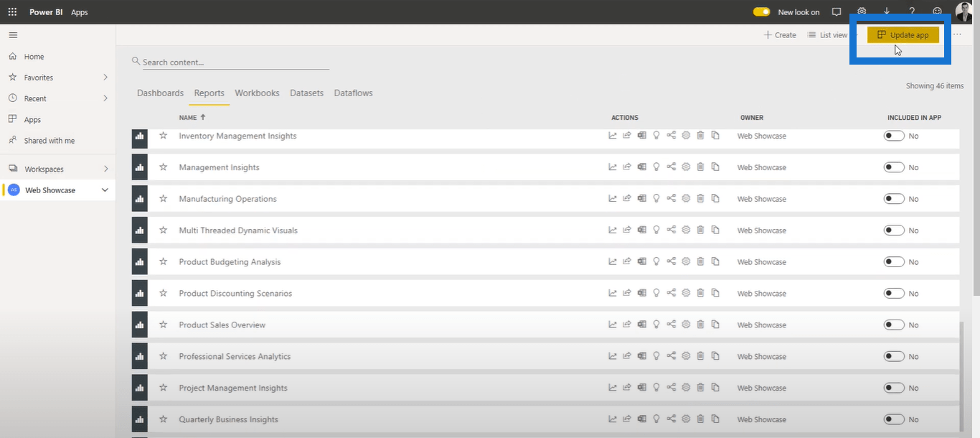View usage metrics for Inventory Management Insights
980x438 pixels.
pyautogui.click(x=613, y=136)
